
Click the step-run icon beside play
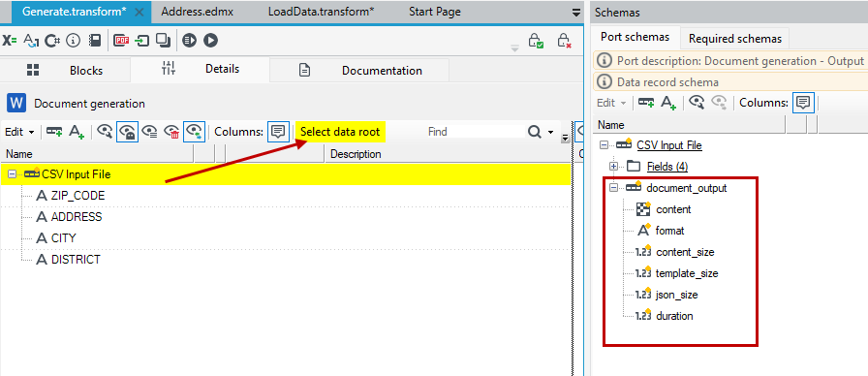click(190, 41)
